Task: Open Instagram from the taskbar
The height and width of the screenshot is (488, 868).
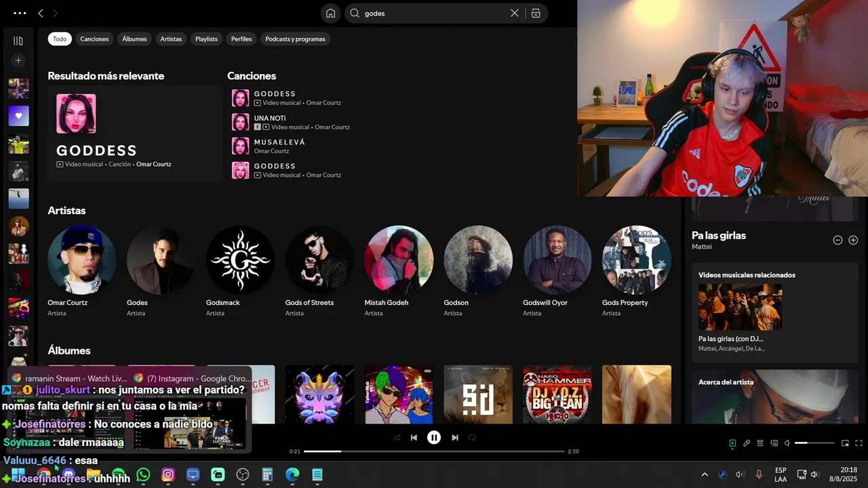Action: [x=168, y=475]
